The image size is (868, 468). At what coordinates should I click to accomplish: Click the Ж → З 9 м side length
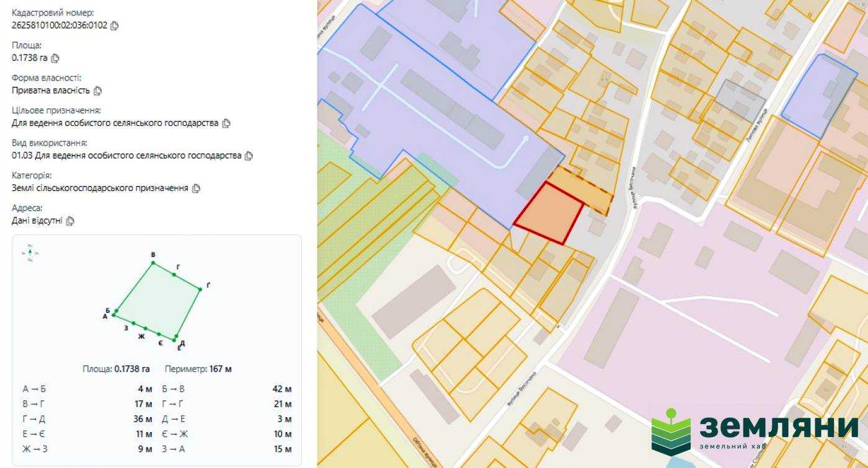click(x=87, y=449)
